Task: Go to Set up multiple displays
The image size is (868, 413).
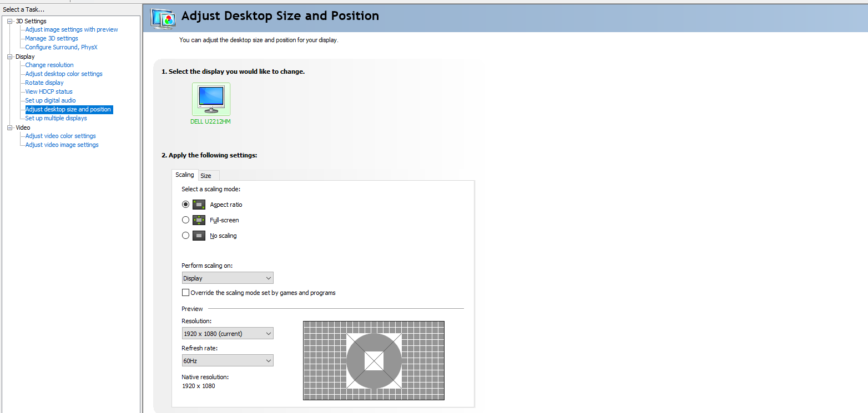Action: pos(56,118)
